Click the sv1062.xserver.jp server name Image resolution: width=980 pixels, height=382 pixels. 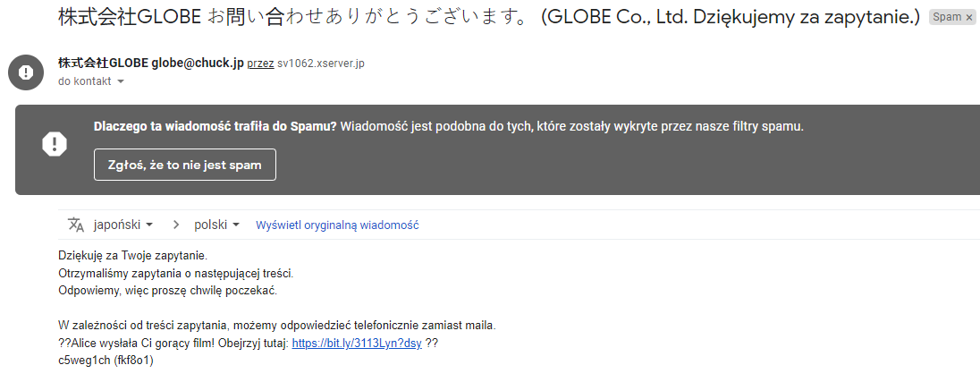pos(321,64)
